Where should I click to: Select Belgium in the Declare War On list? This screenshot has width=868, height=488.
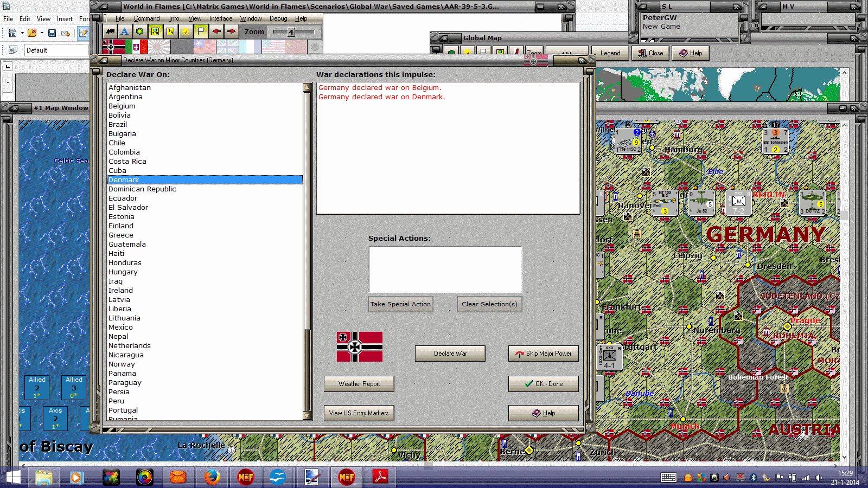[x=205, y=106]
